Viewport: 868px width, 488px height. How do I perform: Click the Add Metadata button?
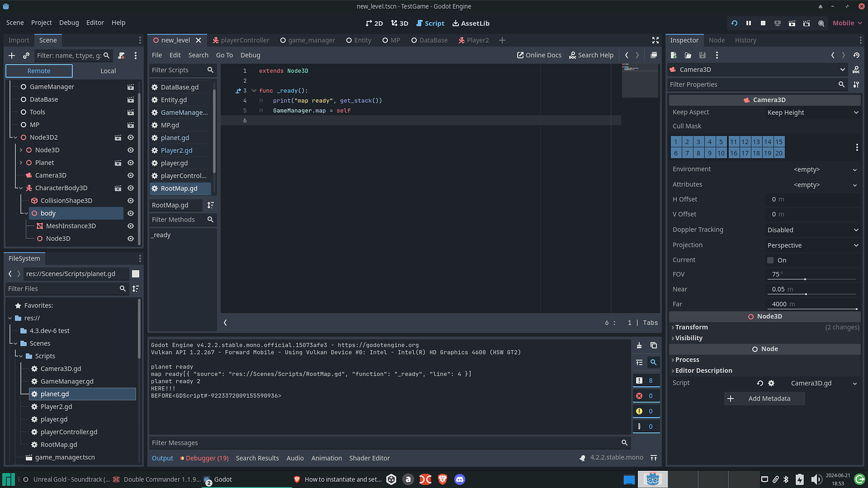764,398
